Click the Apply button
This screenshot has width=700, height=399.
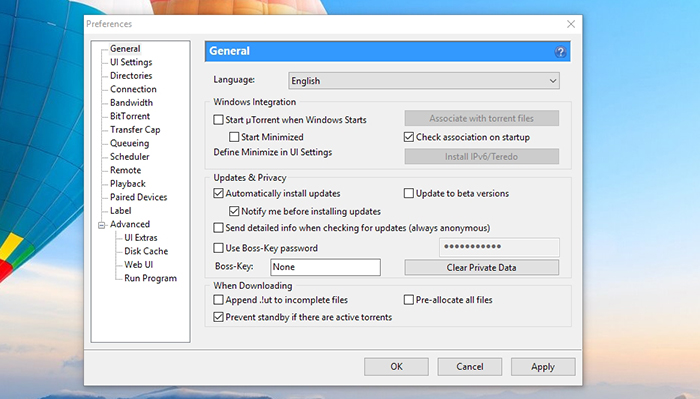(543, 366)
